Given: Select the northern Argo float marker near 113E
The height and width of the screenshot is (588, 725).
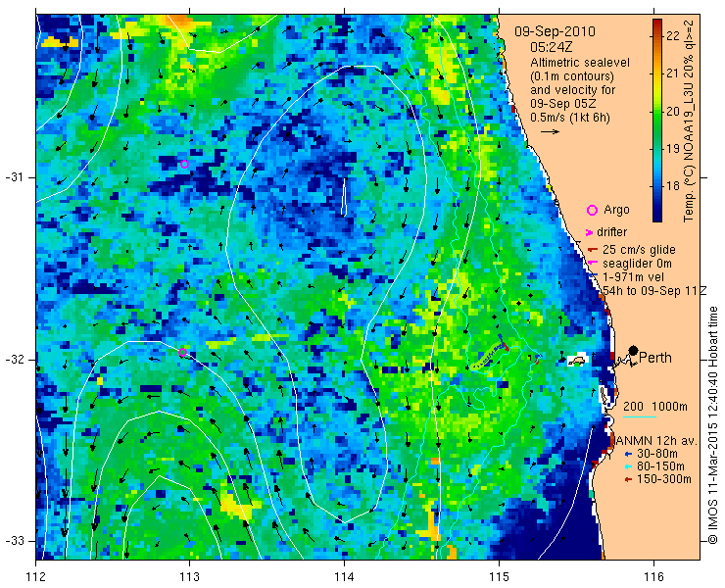Looking at the screenshot, I should [x=184, y=164].
